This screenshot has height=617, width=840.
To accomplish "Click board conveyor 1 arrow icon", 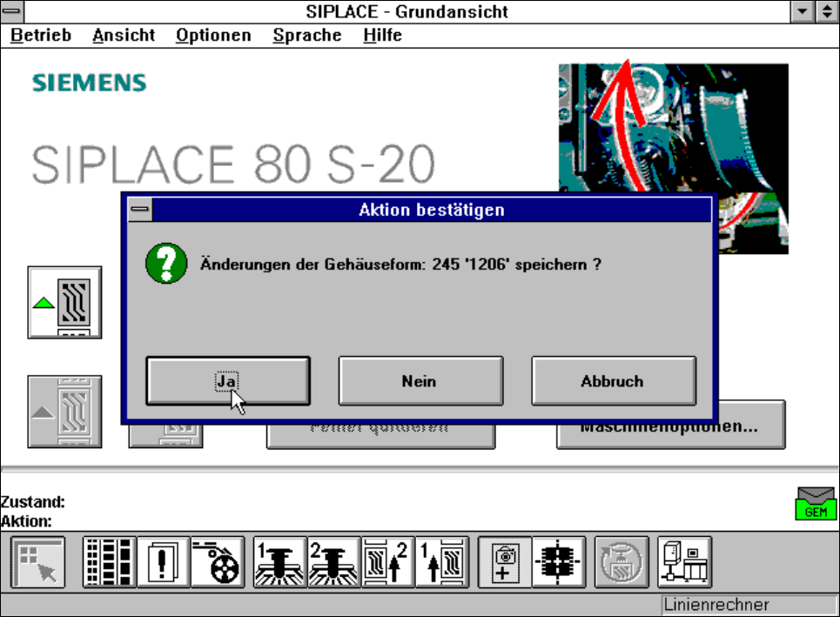I will 442,562.
